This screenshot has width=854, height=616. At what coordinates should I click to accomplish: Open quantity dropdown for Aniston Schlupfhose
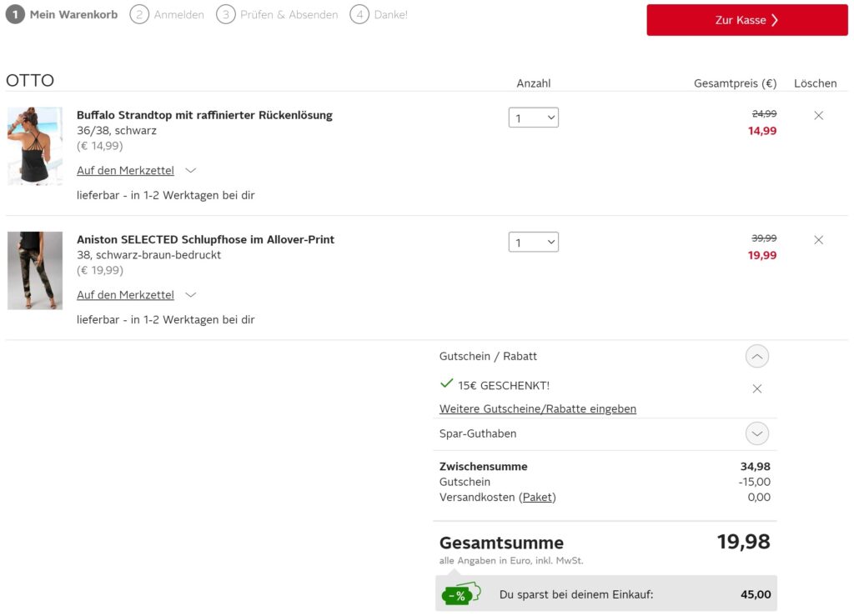[x=533, y=243]
